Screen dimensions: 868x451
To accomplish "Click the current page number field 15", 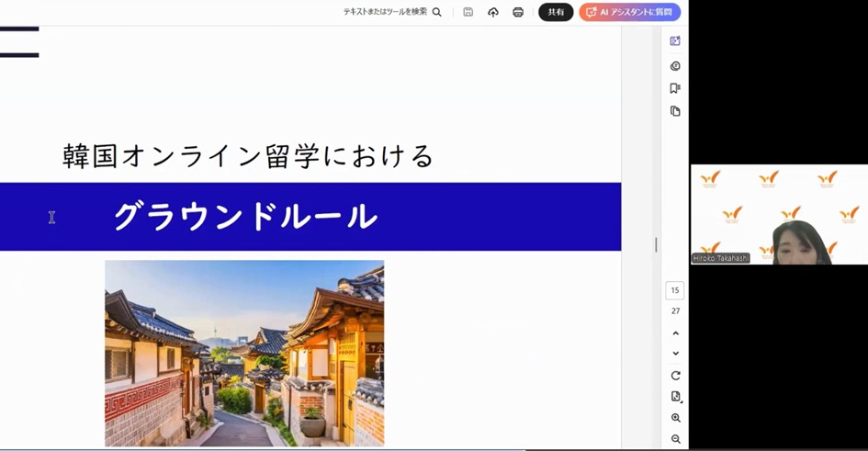I will [x=675, y=290].
